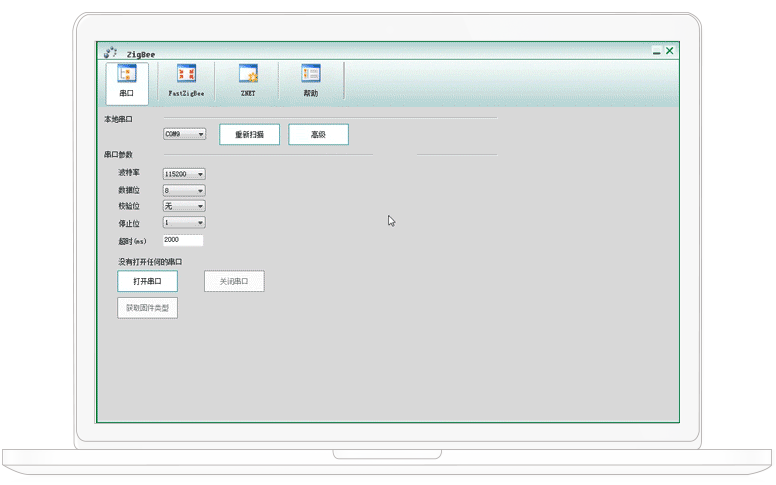Click the 打开串口 open port button
The image size is (776, 485).
[x=147, y=282]
